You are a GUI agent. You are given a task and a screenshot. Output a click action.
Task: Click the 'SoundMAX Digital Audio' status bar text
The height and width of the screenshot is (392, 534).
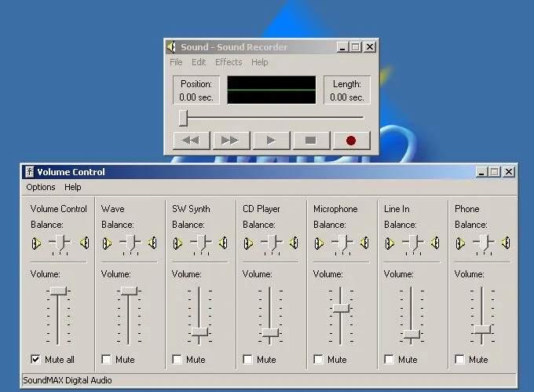tap(67, 380)
